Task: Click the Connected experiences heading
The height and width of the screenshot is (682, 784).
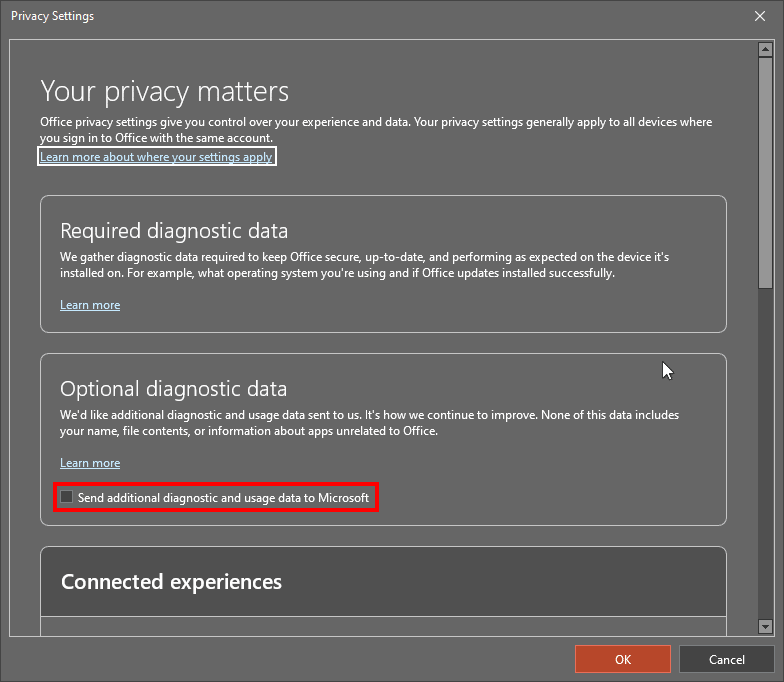Action: coord(172,582)
